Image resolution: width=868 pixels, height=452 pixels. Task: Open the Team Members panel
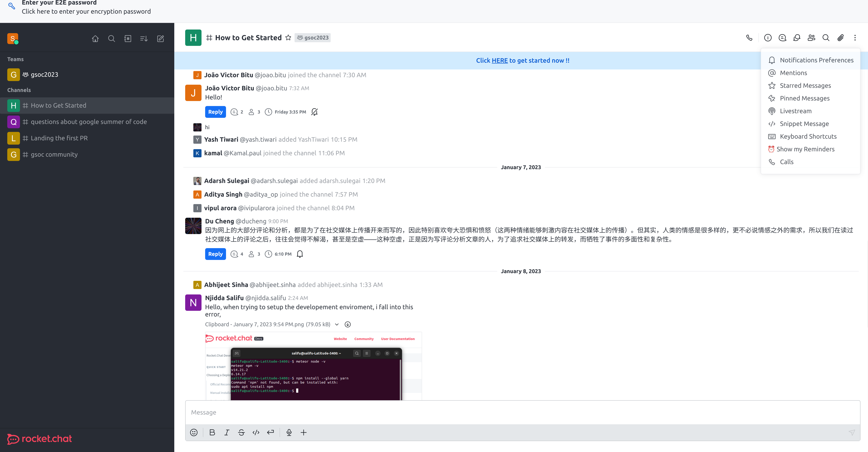coord(811,38)
